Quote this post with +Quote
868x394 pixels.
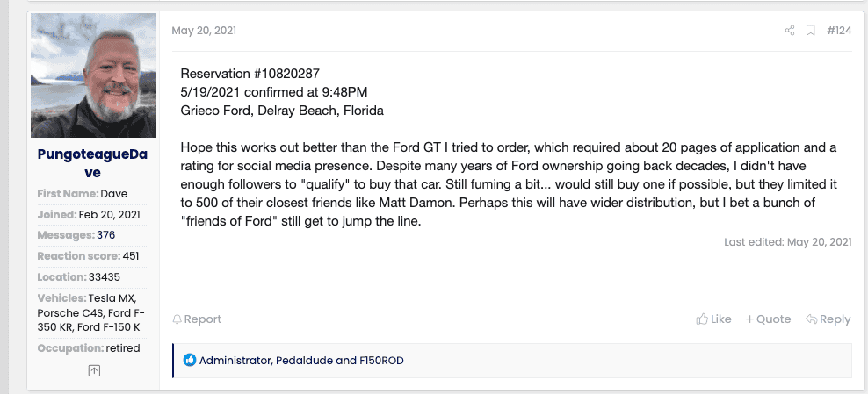pyautogui.click(x=768, y=319)
